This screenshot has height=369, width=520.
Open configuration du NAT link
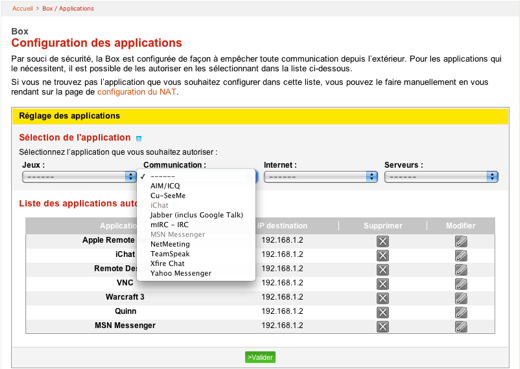tap(137, 92)
